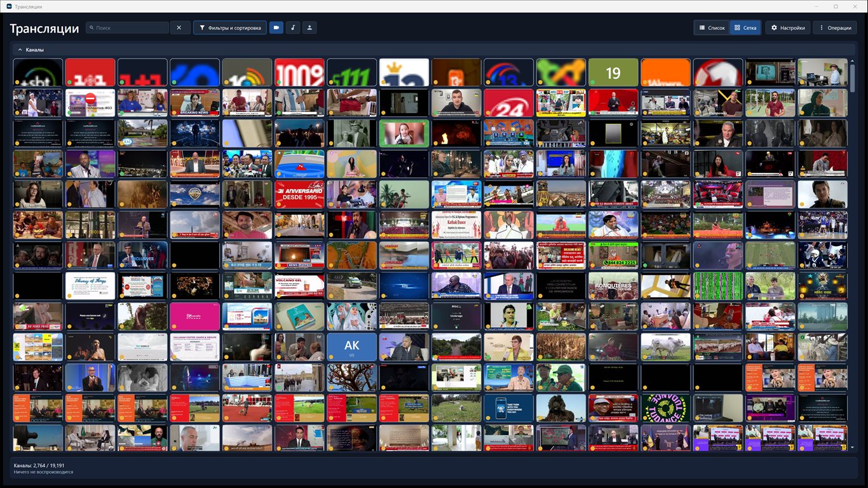Open the green 844 824 2225 thumbnail
The image size is (868, 488).
(x=613, y=255)
